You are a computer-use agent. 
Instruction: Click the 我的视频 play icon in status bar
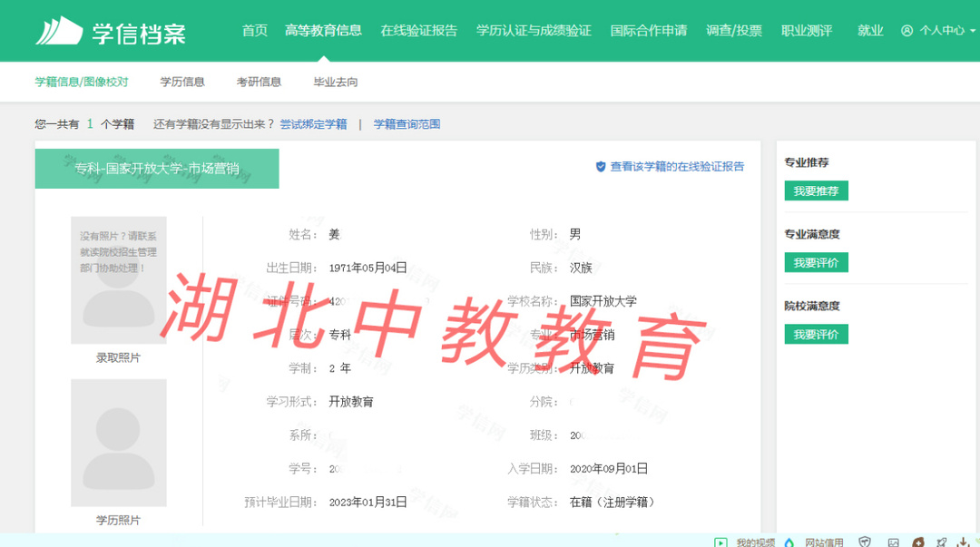[x=720, y=542]
